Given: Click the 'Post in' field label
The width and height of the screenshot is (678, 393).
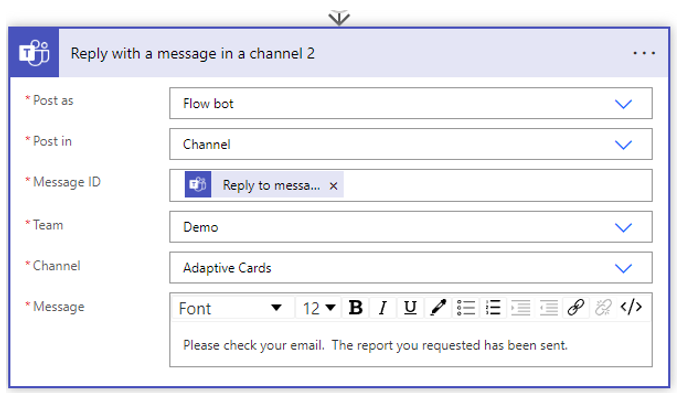Looking at the screenshot, I should 52,141.
